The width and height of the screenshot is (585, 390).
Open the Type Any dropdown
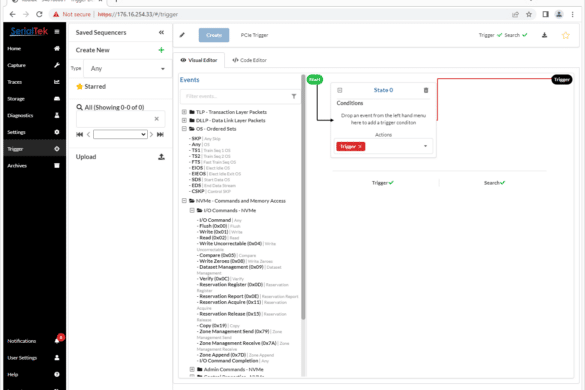tap(128, 69)
